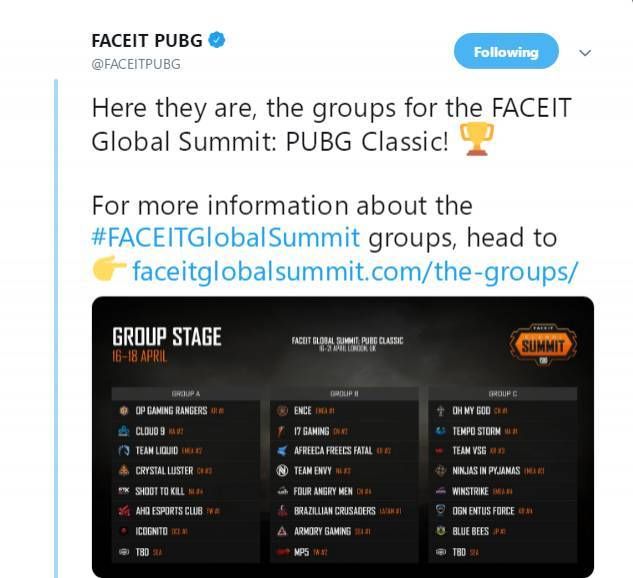The height and width of the screenshot is (578, 633).
Task: Click the @FACEITPUBG handle
Action: tap(136, 63)
